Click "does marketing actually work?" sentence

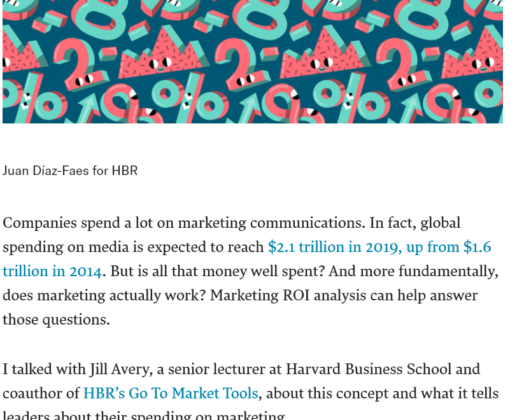click(104, 295)
